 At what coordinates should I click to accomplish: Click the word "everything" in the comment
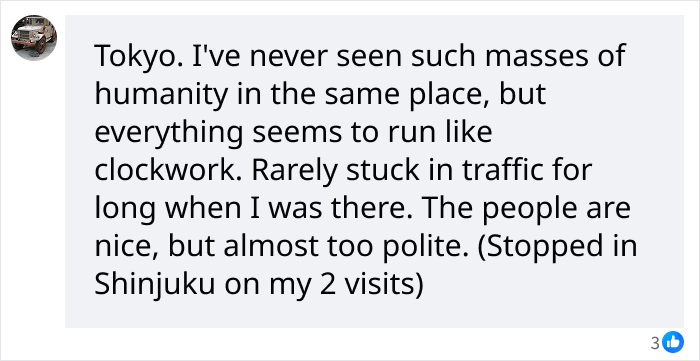[169, 133]
